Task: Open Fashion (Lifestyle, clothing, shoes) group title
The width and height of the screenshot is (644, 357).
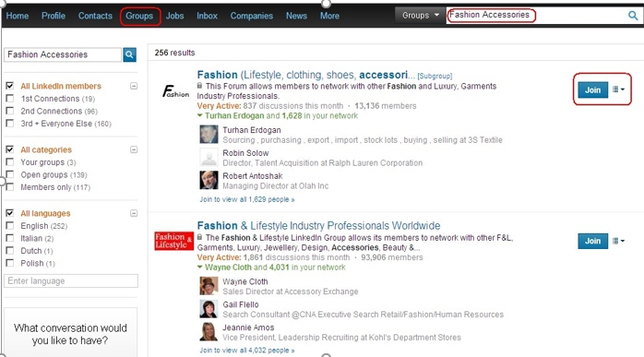Action: click(306, 75)
